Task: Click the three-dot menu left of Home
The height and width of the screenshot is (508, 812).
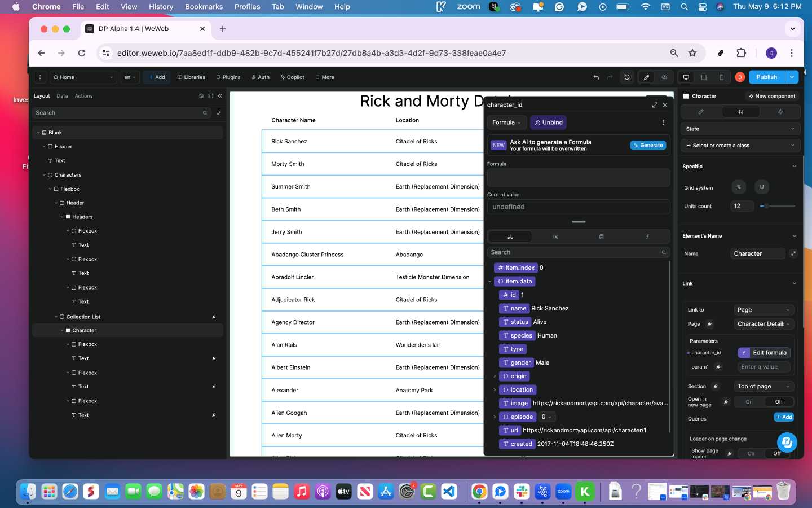Action: [x=40, y=77]
